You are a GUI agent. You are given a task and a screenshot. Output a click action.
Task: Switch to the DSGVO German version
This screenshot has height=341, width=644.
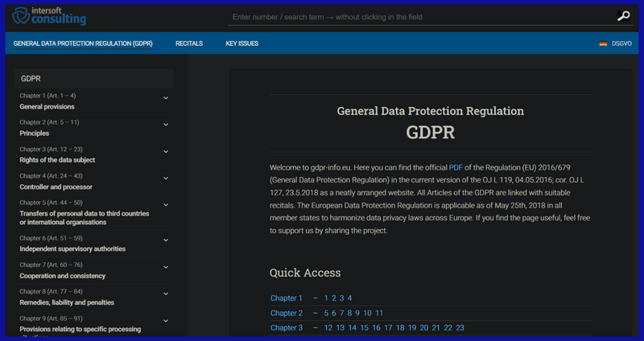coord(622,43)
